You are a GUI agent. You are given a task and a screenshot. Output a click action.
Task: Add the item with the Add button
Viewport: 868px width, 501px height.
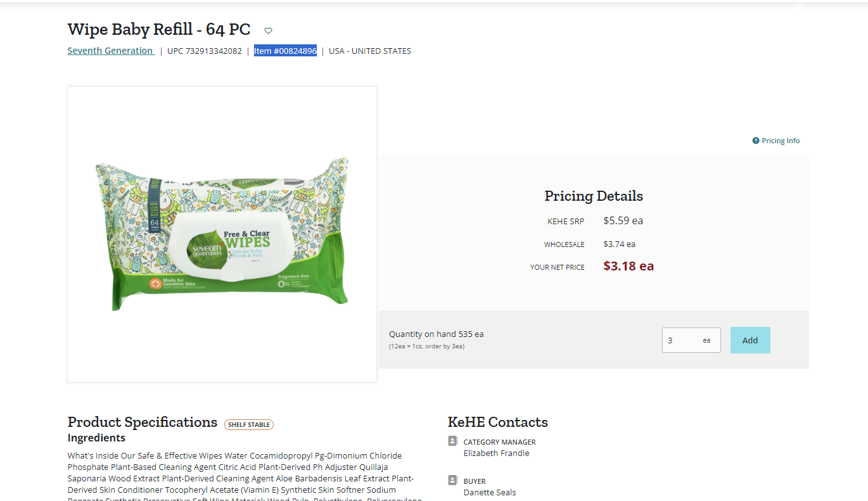[x=750, y=340]
